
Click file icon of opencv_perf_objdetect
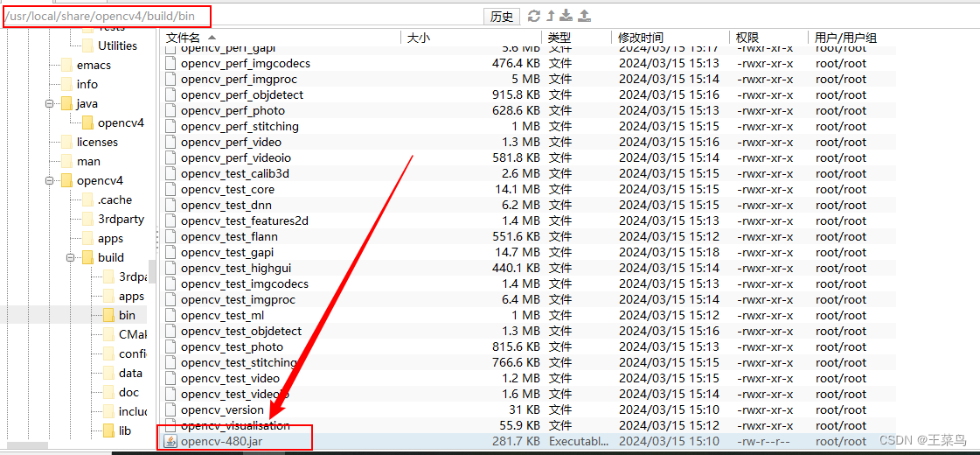point(170,94)
